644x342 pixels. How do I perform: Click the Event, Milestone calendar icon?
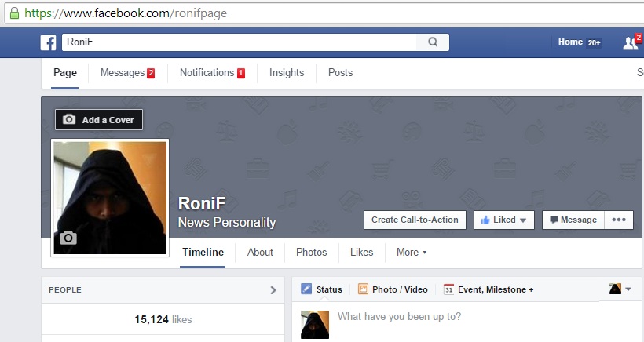tap(448, 289)
